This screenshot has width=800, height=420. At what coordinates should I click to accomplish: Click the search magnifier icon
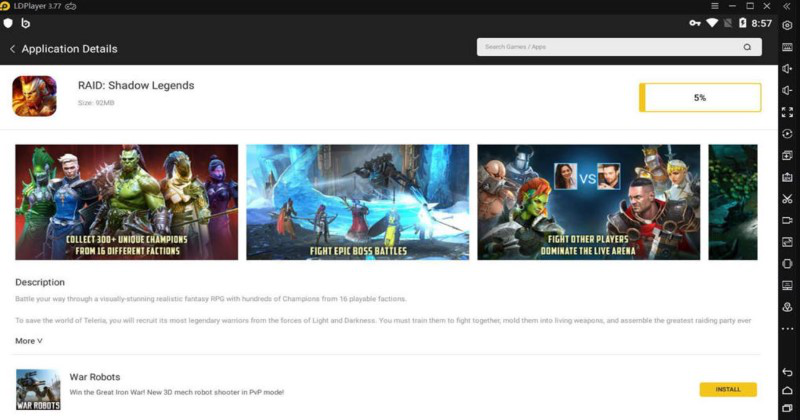pyautogui.click(x=747, y=47)
